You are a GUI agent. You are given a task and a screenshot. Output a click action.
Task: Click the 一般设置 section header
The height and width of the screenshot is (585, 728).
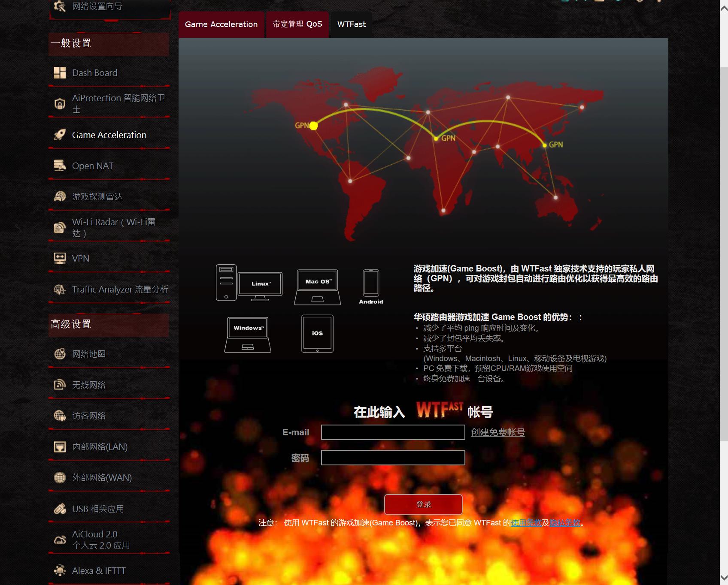[109, 43]
